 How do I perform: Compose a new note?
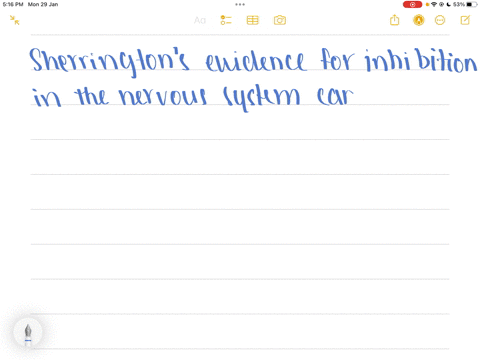click(465, 20)
